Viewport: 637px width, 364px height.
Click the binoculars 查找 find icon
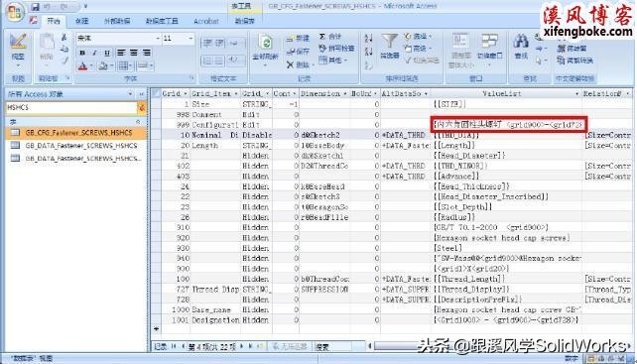521,46
